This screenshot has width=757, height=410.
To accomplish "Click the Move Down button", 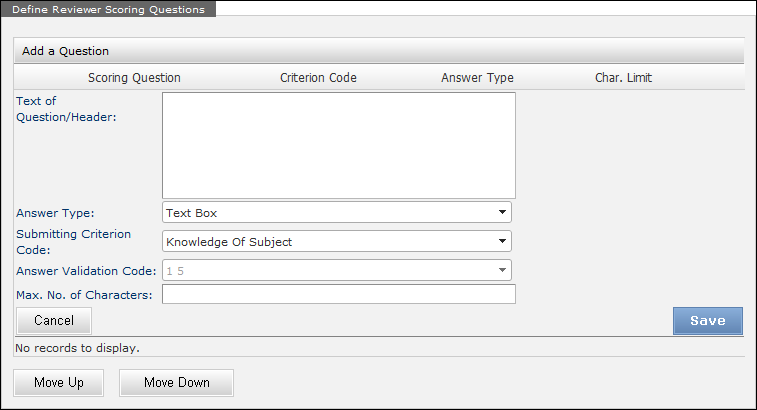I will pyautogui.click(x=176, y=383).
